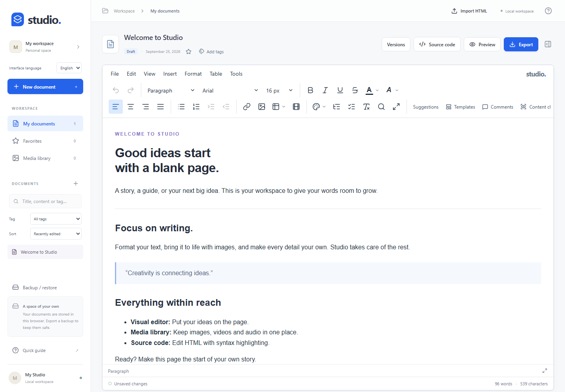
Task: Open the File menu
Action: click(115, 74)
